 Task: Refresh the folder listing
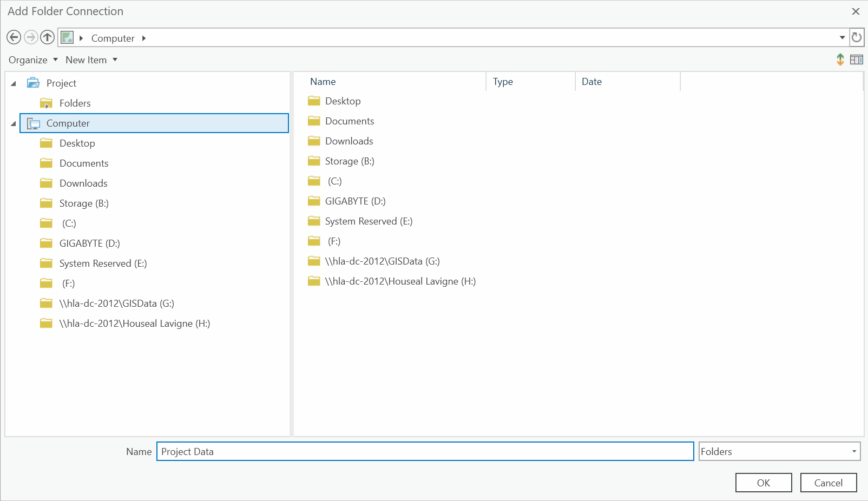tap(857, 37)
